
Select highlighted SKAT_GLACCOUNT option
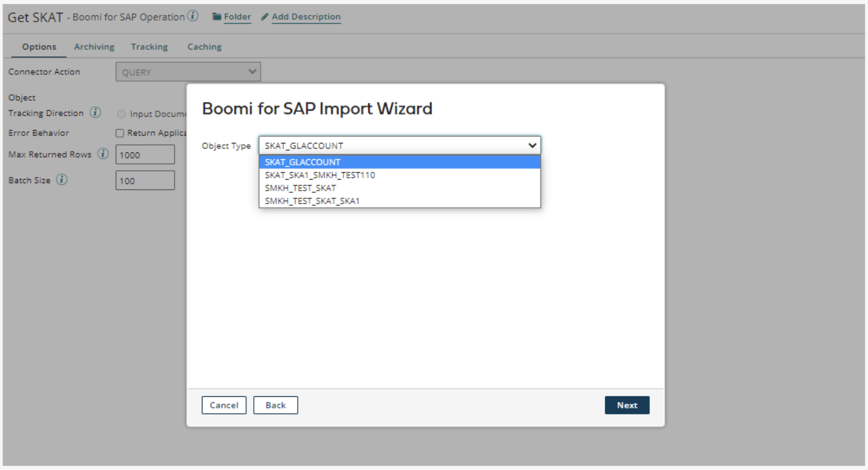coord(302,162)
